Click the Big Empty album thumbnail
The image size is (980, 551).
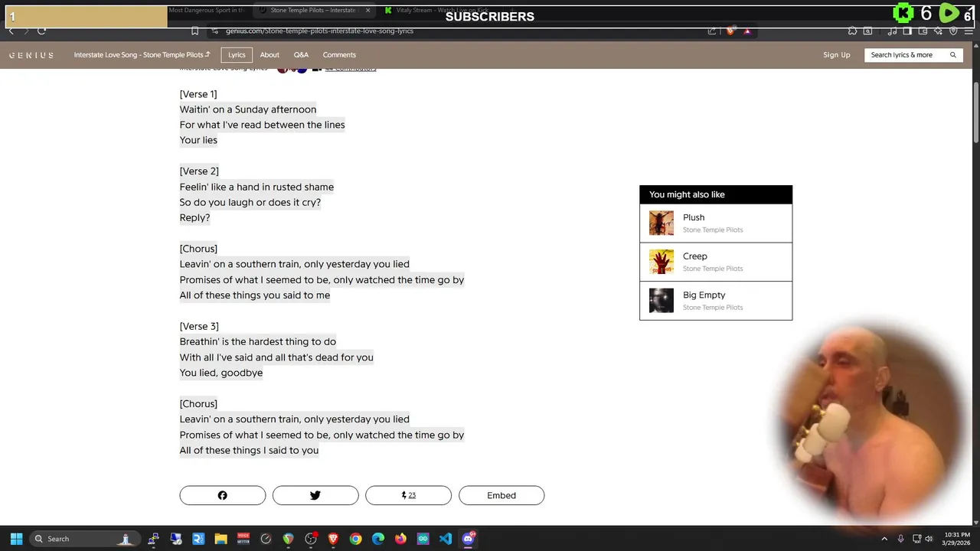click(661, 301)
